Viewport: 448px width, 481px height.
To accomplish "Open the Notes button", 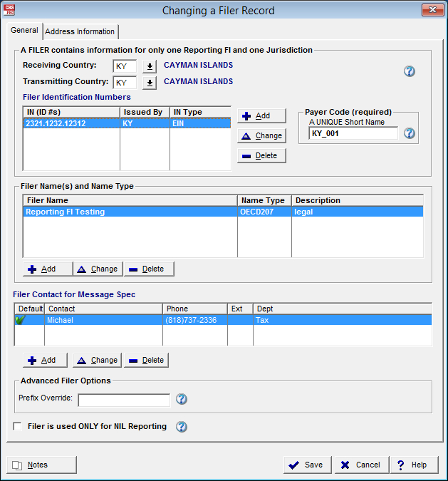I will [x=42, y=465].
